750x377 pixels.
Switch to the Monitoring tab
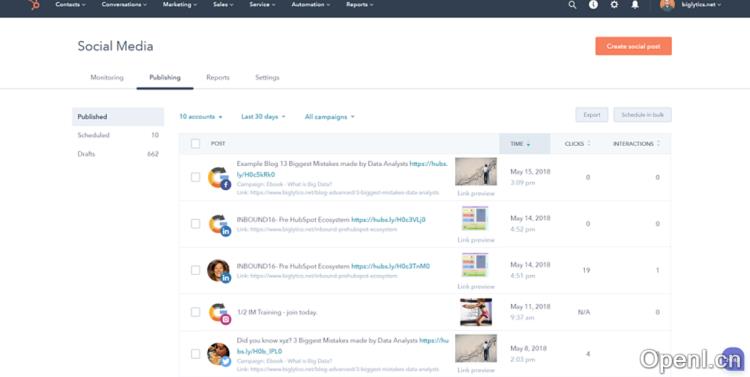pos(107,78)
